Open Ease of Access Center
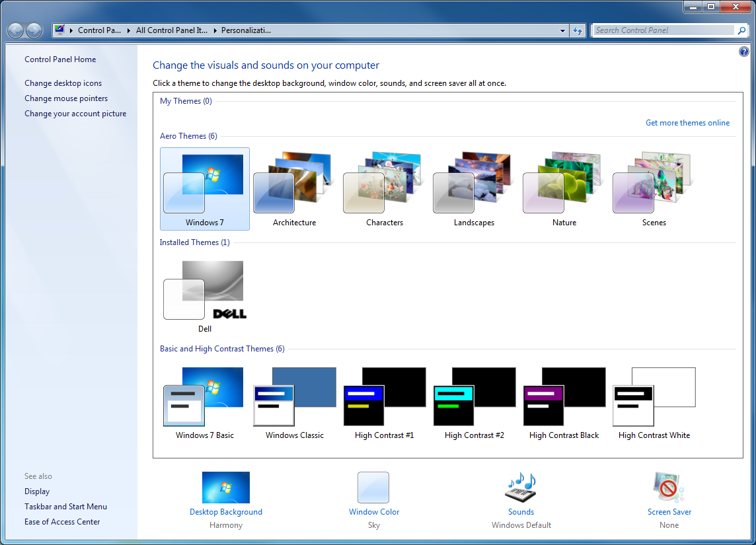The width and height of the screenshot is (756, 545). [62, 522]
